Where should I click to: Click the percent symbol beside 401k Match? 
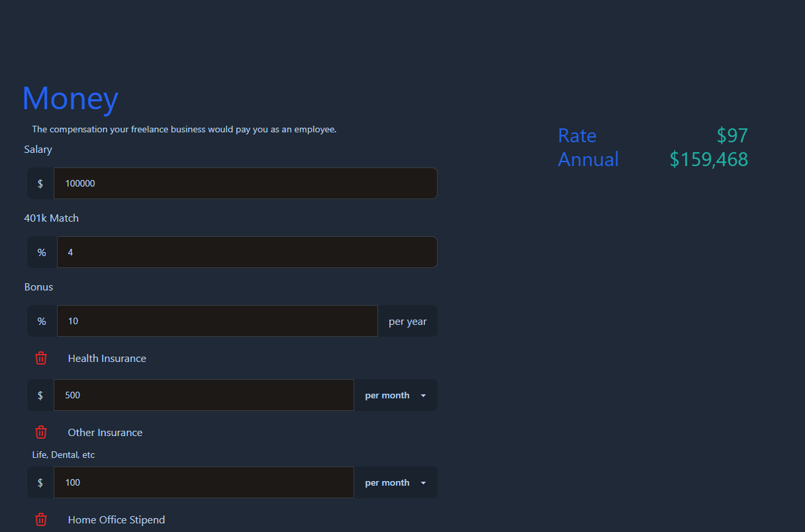(41, 252)
